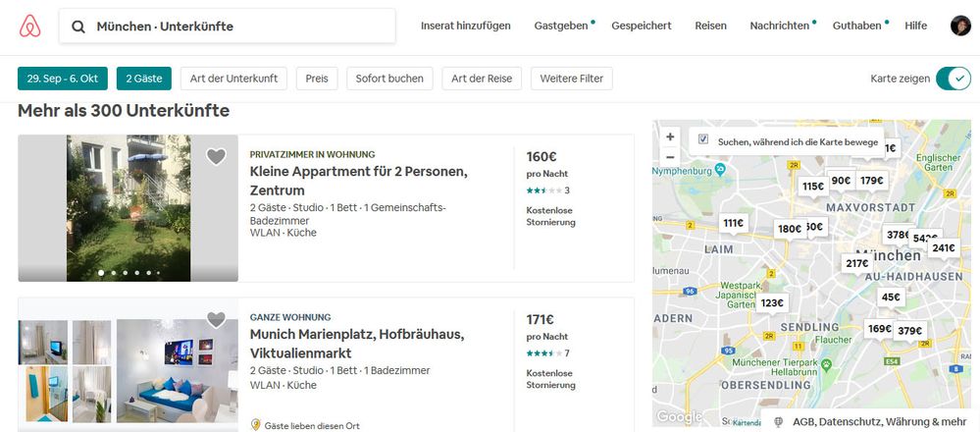Open the Preis filter dropdown
Viewport: 980px width, 432px height.
tap(316, 79)
